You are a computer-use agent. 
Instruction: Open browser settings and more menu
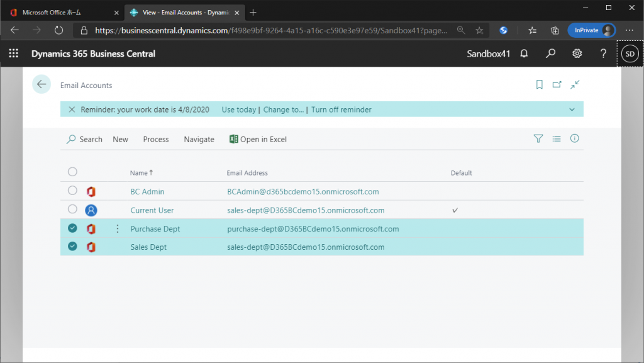point(629,30)
